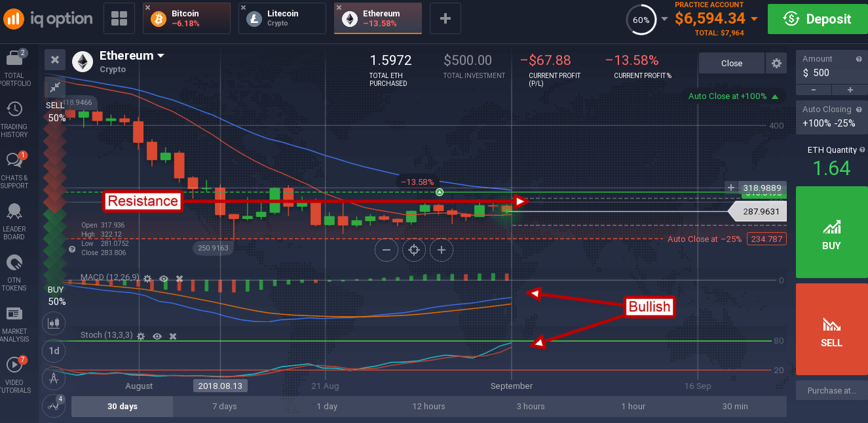This screenshot has width=868, height=423.
Task: Open OTN Tokens section
Action: tap(14, 273)
